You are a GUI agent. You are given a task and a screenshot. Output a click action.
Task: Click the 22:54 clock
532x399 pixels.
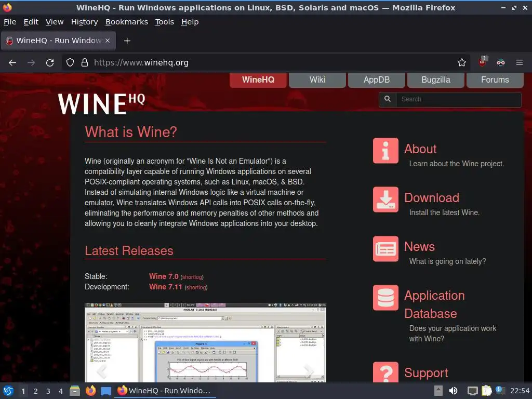click(x=520, y=391)
